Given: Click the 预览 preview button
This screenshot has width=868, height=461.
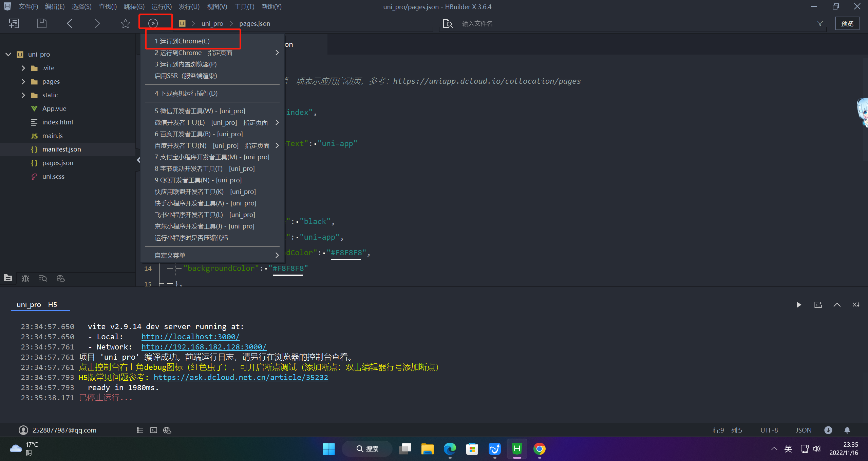Looking at the screenshot, I should 847,23.
